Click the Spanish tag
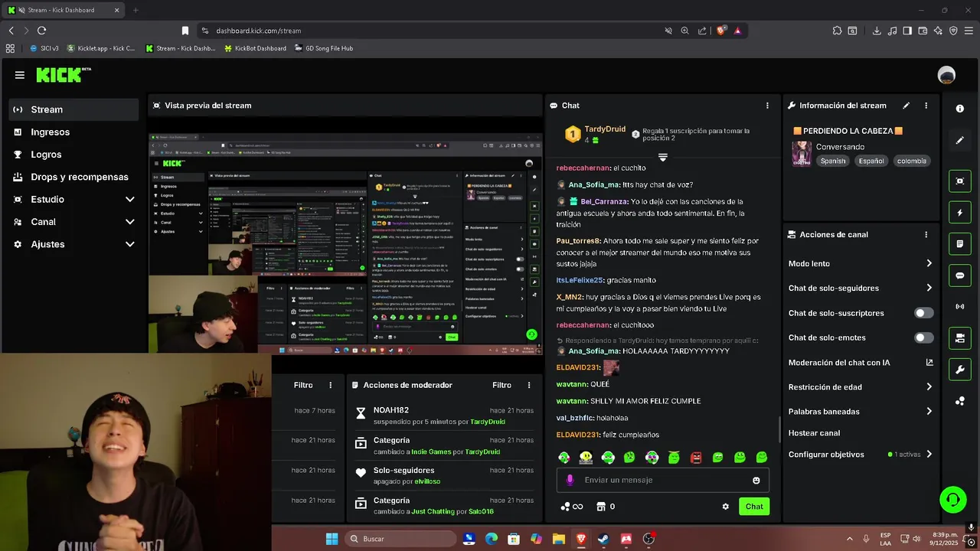980x551 pixels. point(833,161)
